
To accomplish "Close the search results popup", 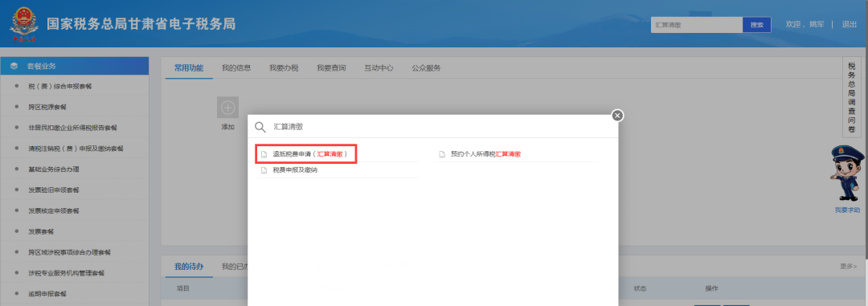I will click(x=618, y=115).
